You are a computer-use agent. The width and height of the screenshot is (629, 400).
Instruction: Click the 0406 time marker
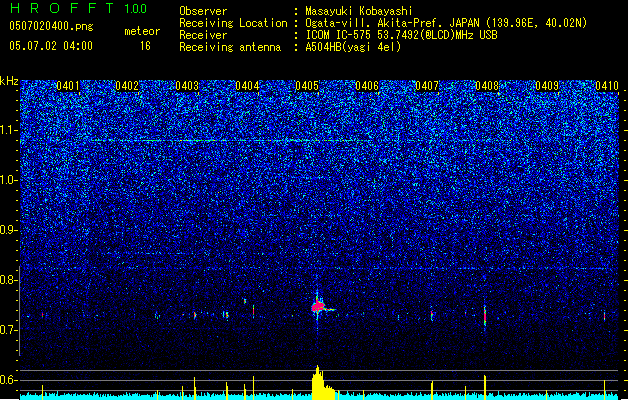pos(367,85)
